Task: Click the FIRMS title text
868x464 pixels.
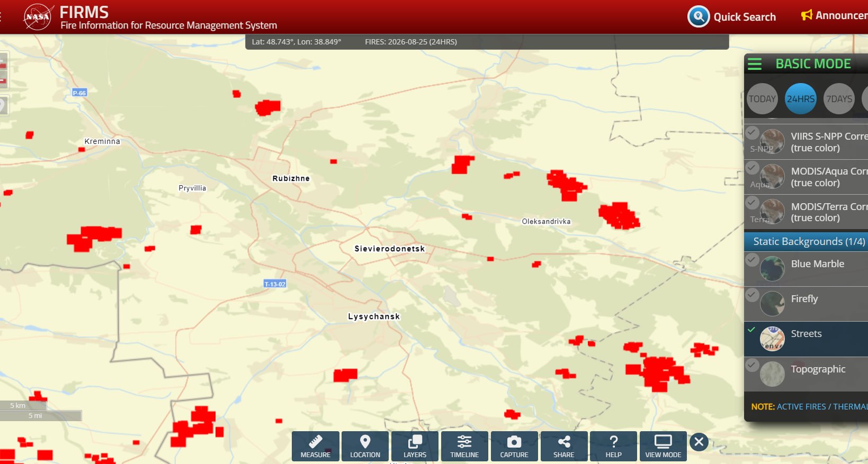Action: pyautogui.click(x=84, y=12)
